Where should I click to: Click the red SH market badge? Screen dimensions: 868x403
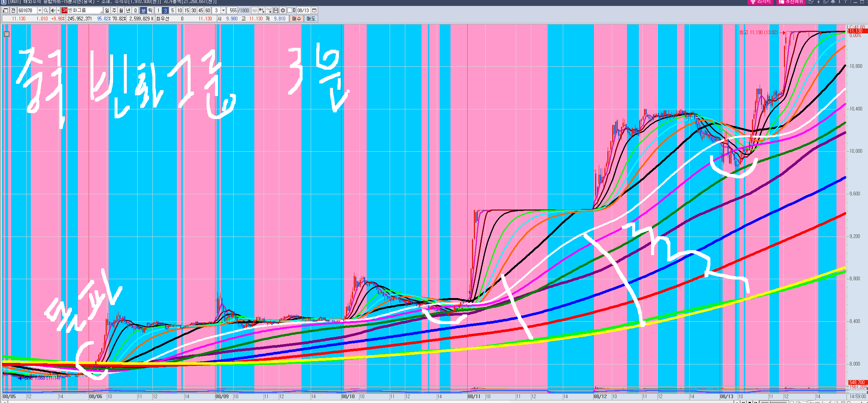coord(65,10)
